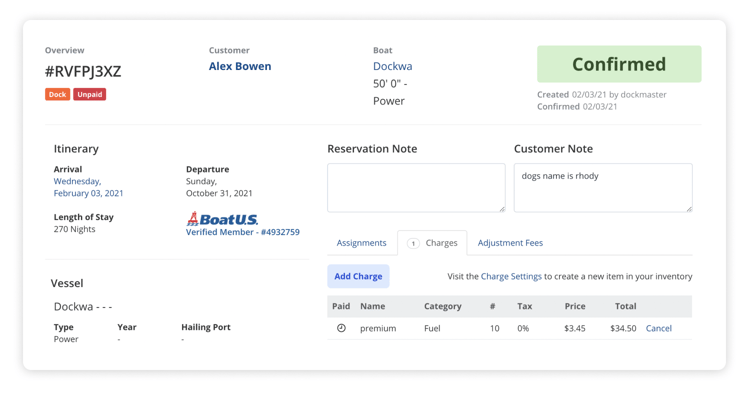
Task: Click reservation number #RVFPJ3XZ
Action: (x=83, y=71)
